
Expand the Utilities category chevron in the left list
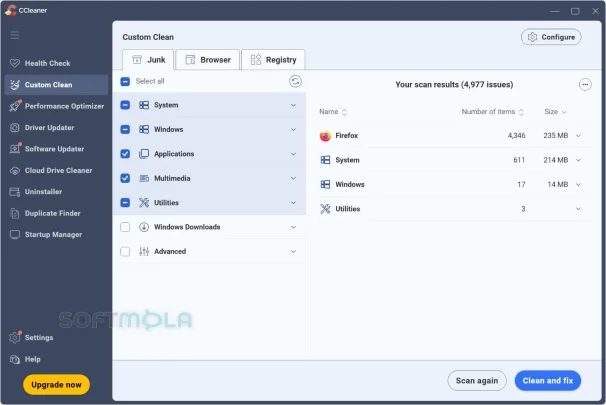pos(293,202)
